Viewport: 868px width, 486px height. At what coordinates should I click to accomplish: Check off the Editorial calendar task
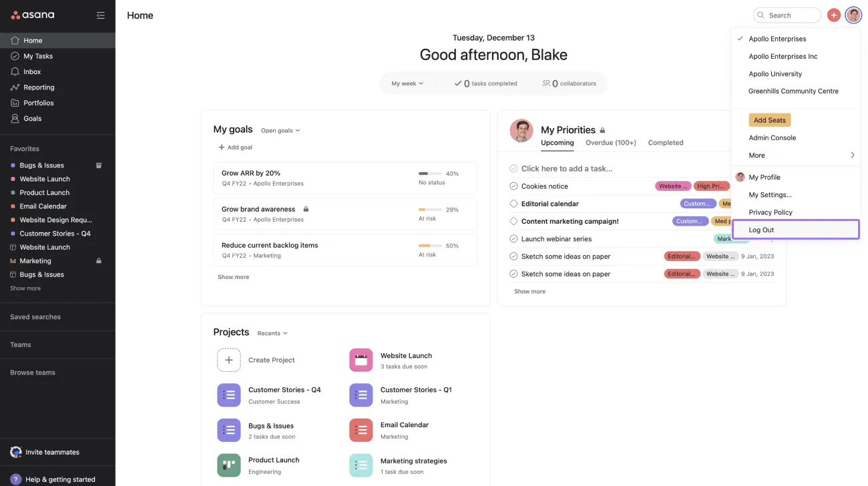(513, 204)
